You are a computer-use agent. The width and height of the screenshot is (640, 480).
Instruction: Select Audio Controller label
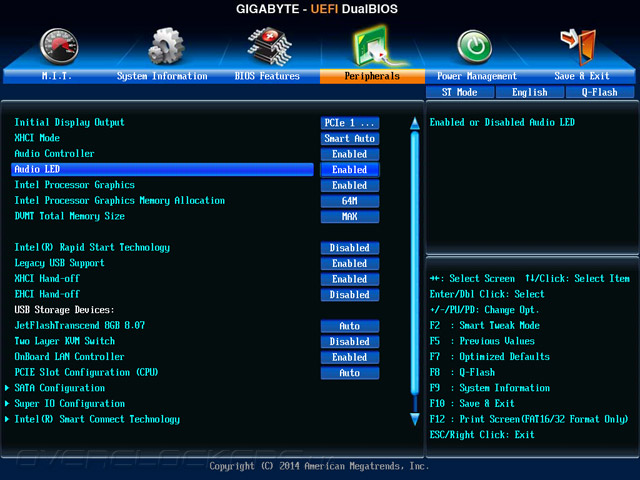tap(54, 153)
